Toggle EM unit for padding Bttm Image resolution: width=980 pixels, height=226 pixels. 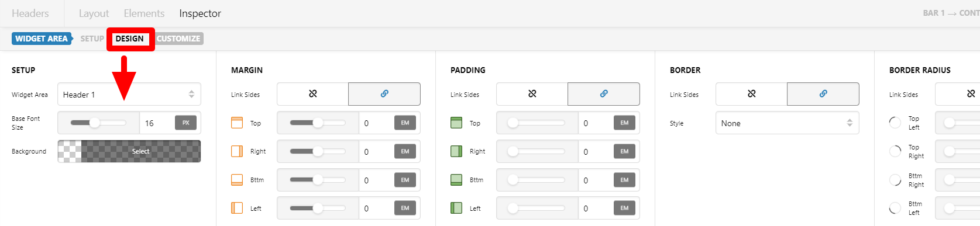click(624, 180)
